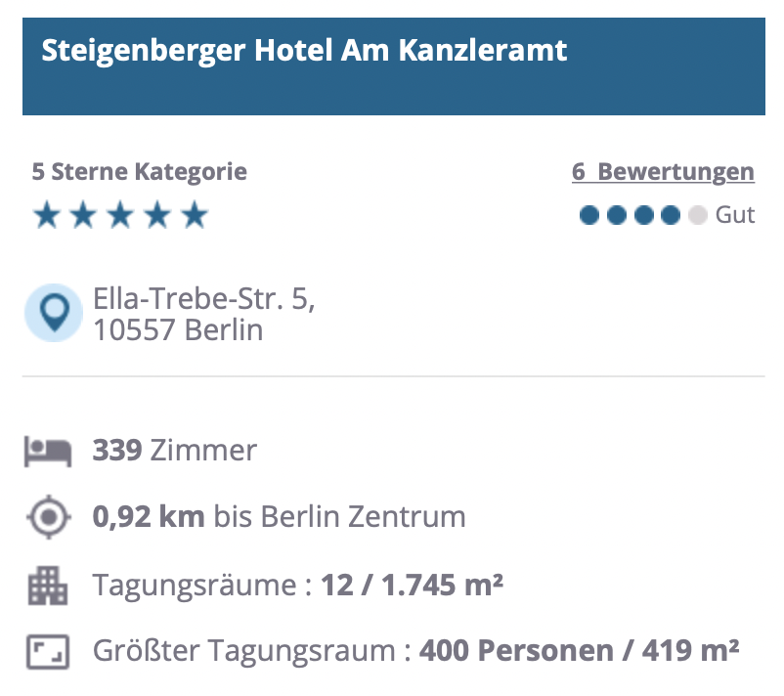This screenshot has height=696, width=784.
Task: Click the grey unfilled rating dot
Action: 698,215
